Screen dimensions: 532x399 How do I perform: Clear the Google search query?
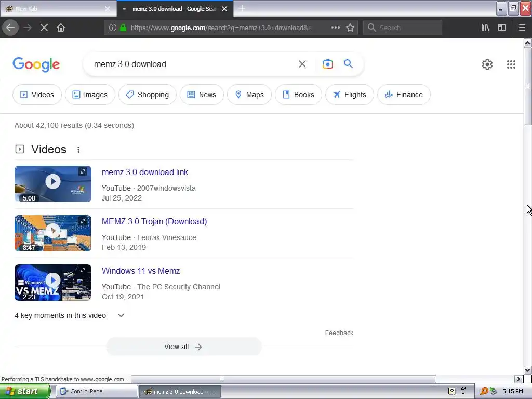click(302, 64)
